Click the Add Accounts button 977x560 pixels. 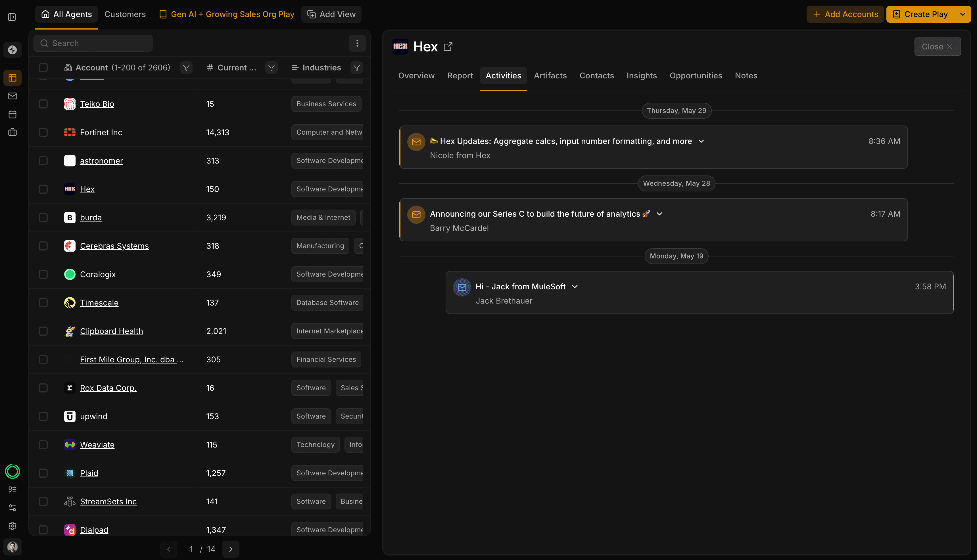845,14
